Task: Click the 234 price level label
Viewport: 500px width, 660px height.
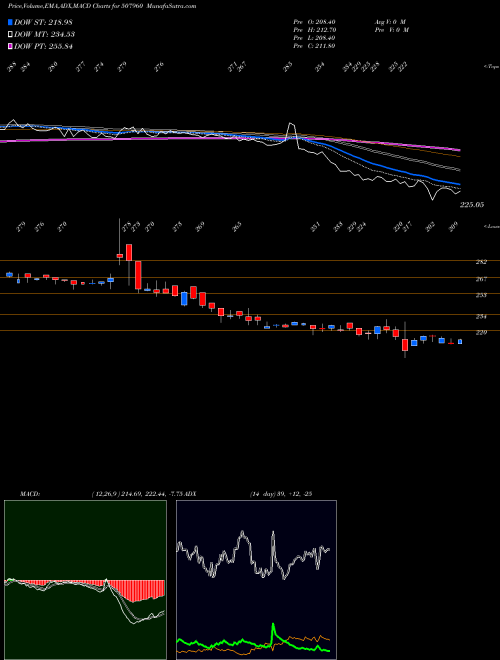Action: [x=481, y=316]
